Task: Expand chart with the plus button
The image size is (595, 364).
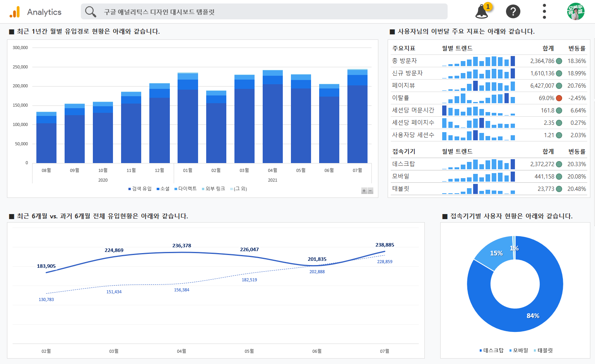Action: (364, 191)
